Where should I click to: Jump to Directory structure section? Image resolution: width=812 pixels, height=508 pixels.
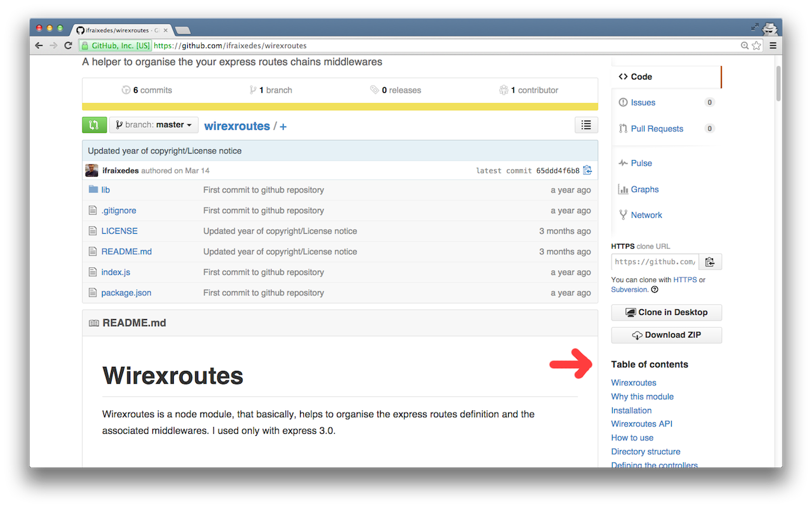(646, 452)
